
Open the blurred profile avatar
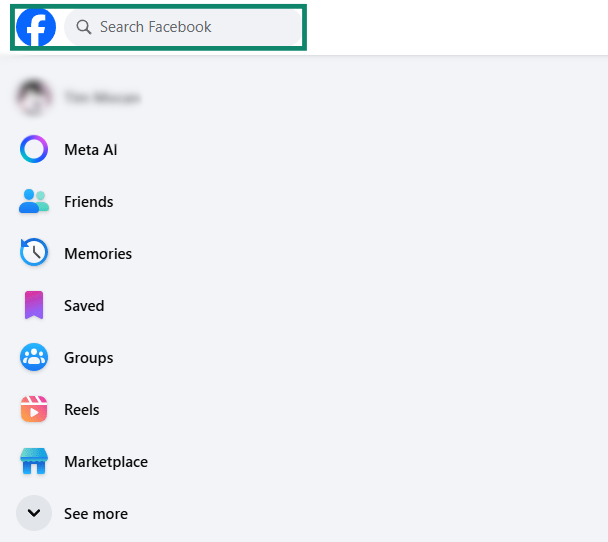[34, 97]
